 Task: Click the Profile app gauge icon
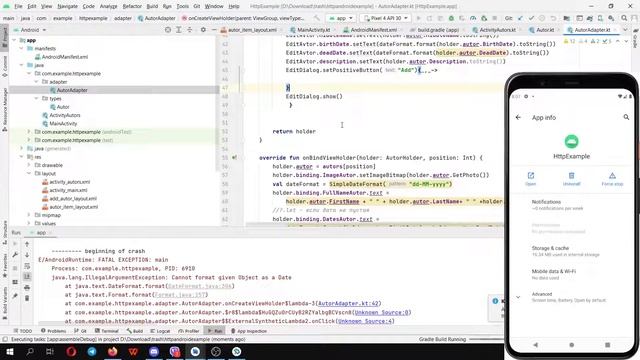473,18
